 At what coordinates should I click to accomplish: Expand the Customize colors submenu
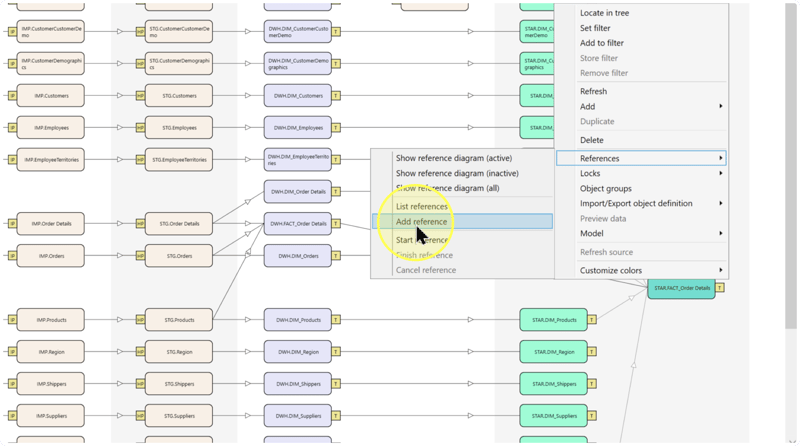(x=641, y=270)
